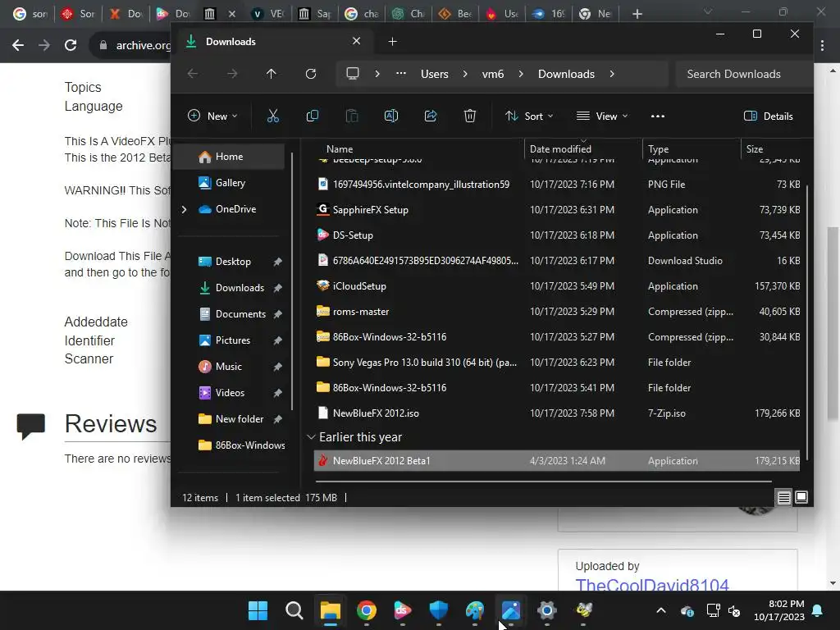Viewport: 840px width, 630px height.
Task: Sort files by the Size column header
Action: click(755, 149)
